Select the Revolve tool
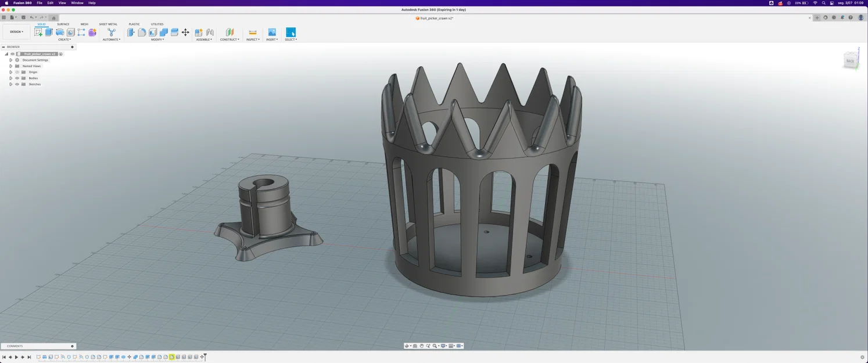The width and height of the screenshot is (868, 363). point(60,33)
